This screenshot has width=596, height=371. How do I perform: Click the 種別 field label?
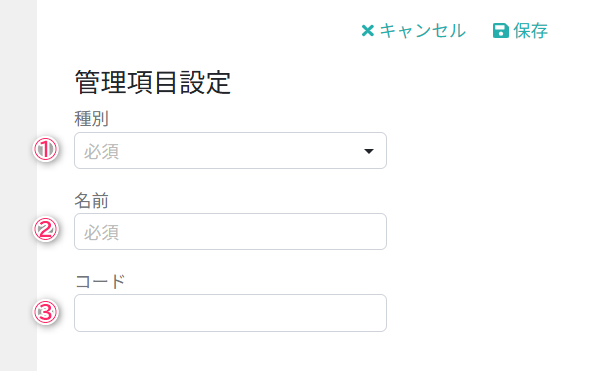[92, 119]
